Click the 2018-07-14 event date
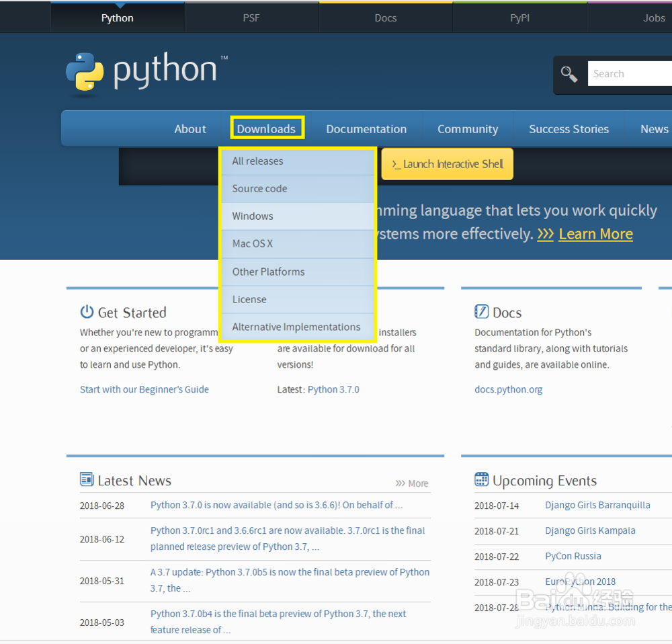 (497, 506)
